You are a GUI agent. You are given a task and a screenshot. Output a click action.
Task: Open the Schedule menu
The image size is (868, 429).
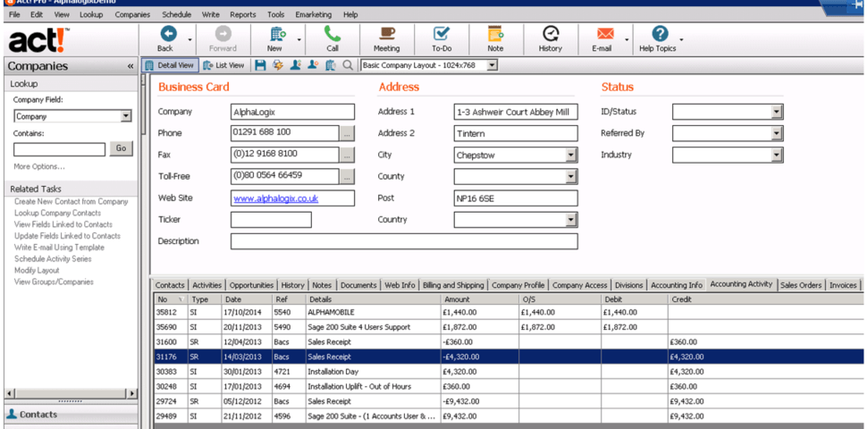pyautogui.click(x=177, y=14)
